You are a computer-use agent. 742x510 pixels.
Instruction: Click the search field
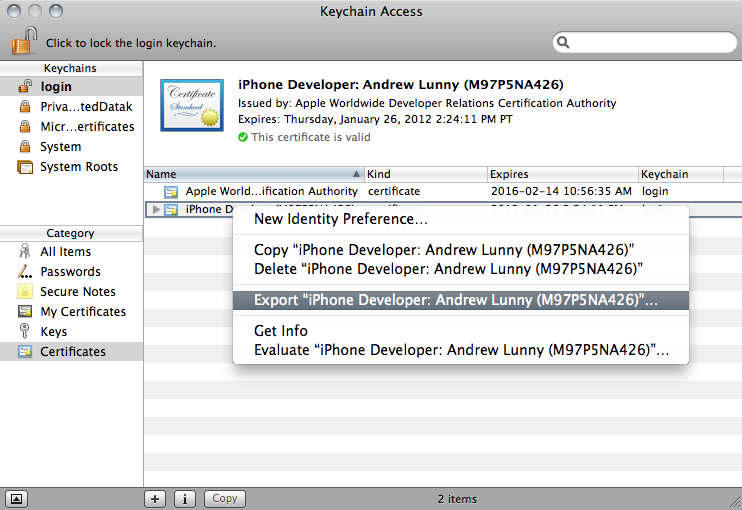[x=645, y=42]
